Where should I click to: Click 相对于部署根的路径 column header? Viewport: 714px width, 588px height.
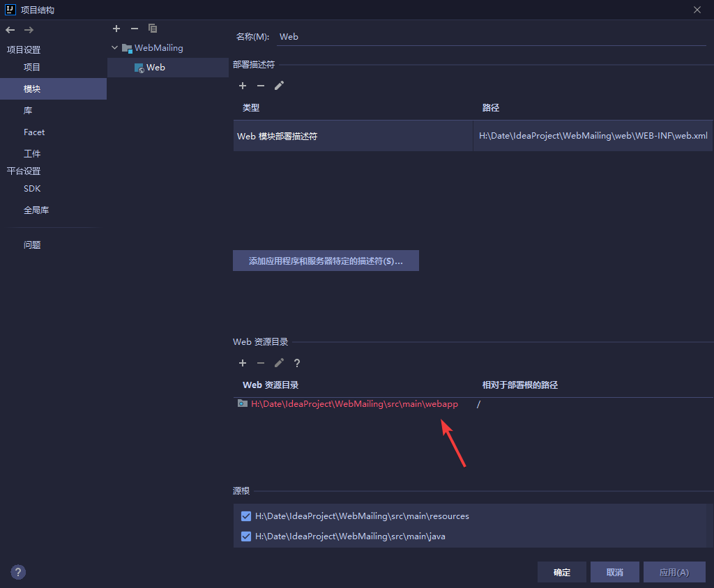(520, 385)
